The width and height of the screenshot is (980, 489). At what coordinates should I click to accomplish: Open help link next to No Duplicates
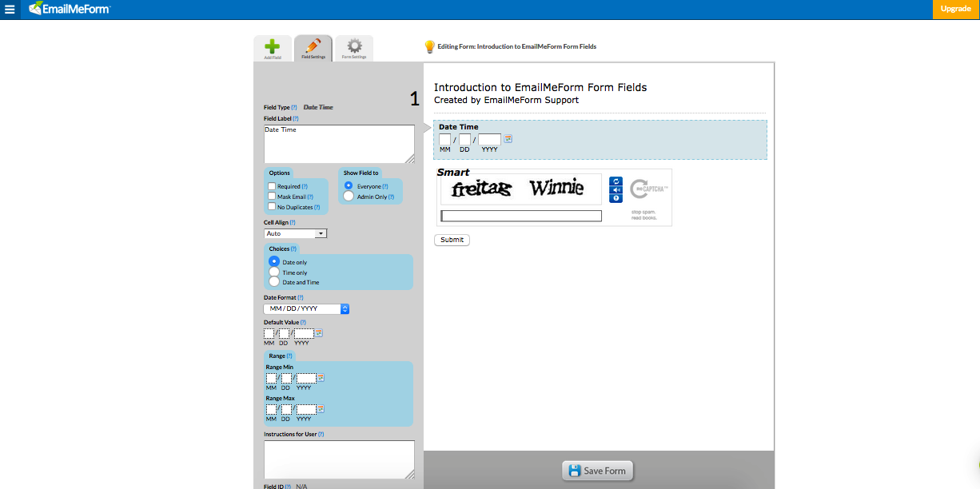(x=317, y=207)
